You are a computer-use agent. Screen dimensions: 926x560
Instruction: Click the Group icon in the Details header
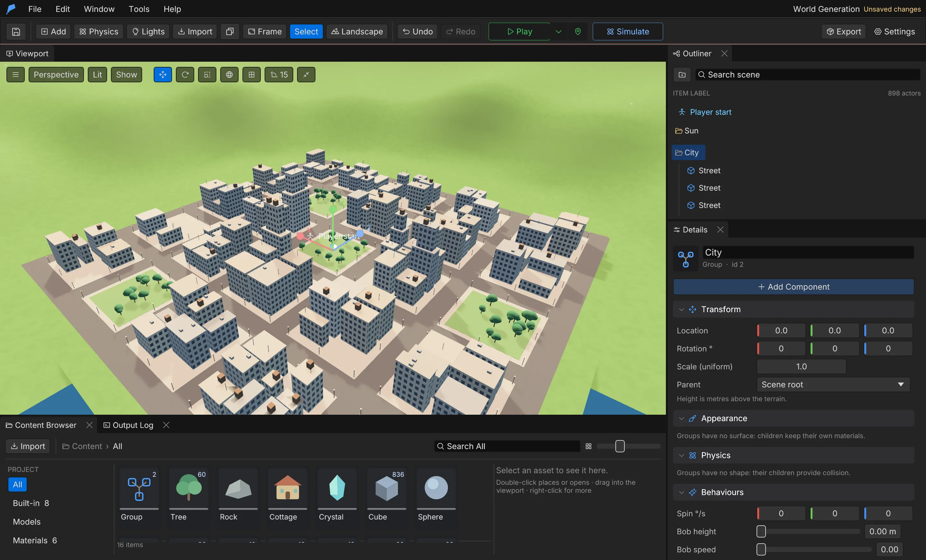pos(686,259)
